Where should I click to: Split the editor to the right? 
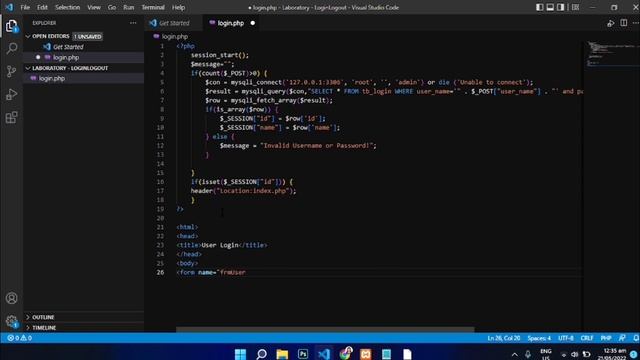coord(624,23)
